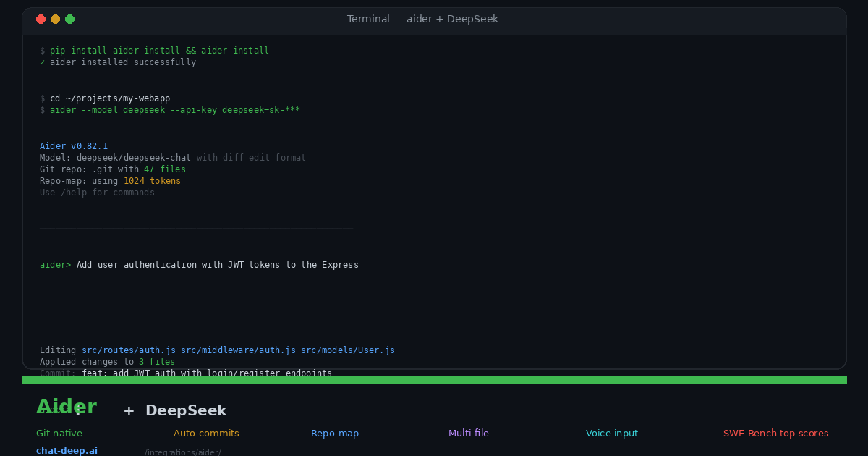Click the green progress bar
868x456 pixels.
pyautogui.click(x=434, y=379)
